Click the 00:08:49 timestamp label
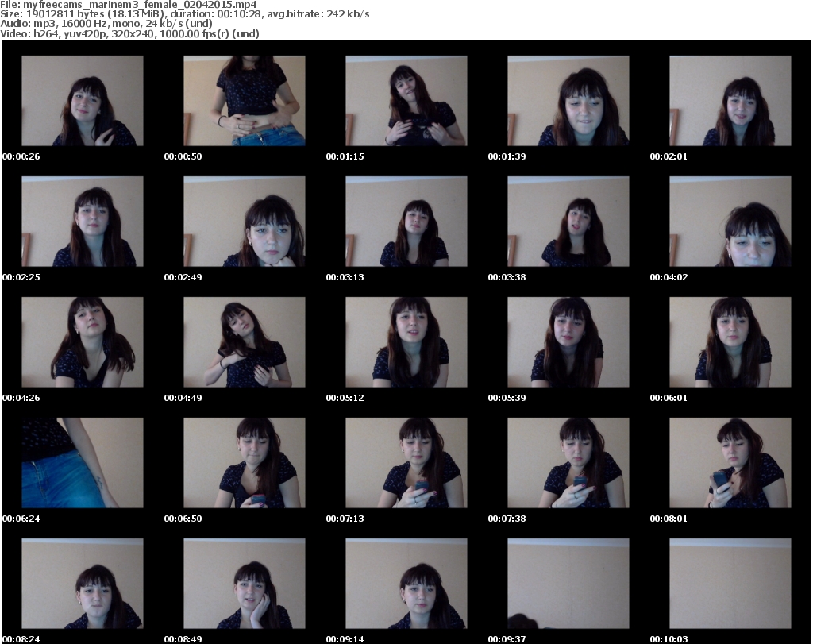 [x=183, y=639]
